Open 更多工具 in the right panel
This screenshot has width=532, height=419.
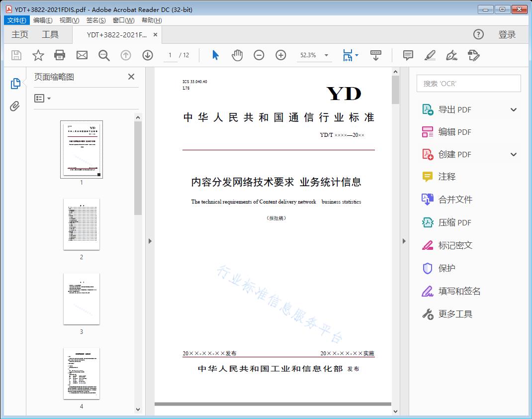point(455,314)
